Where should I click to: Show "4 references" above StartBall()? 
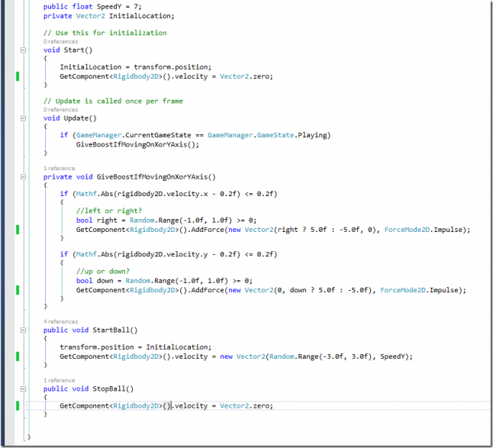point(60,321)
